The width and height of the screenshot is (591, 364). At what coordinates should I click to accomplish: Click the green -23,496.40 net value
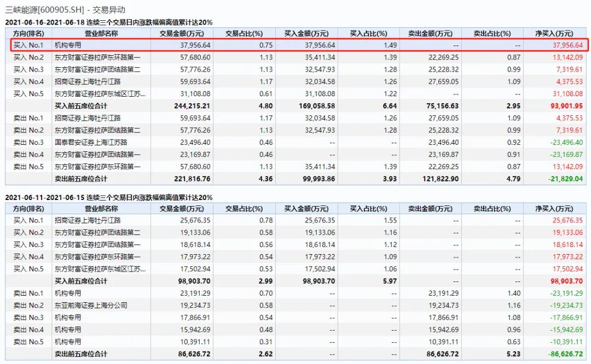[x=566, y=142]
